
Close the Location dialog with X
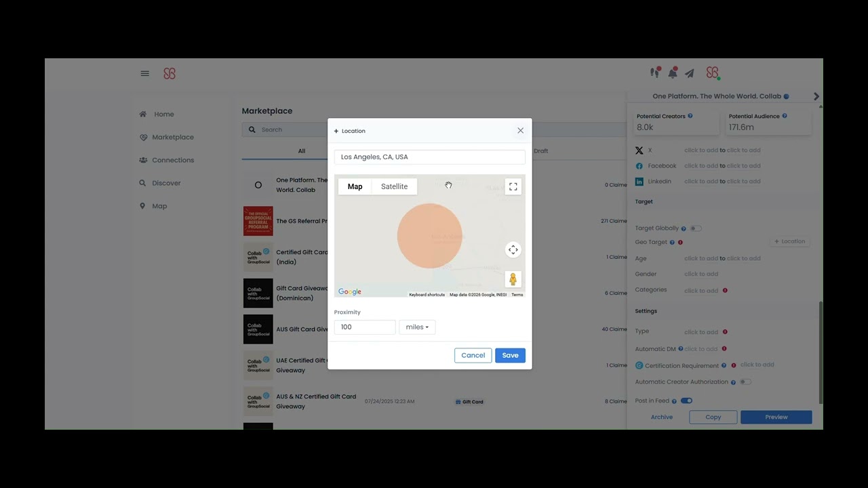pos(520,131)
